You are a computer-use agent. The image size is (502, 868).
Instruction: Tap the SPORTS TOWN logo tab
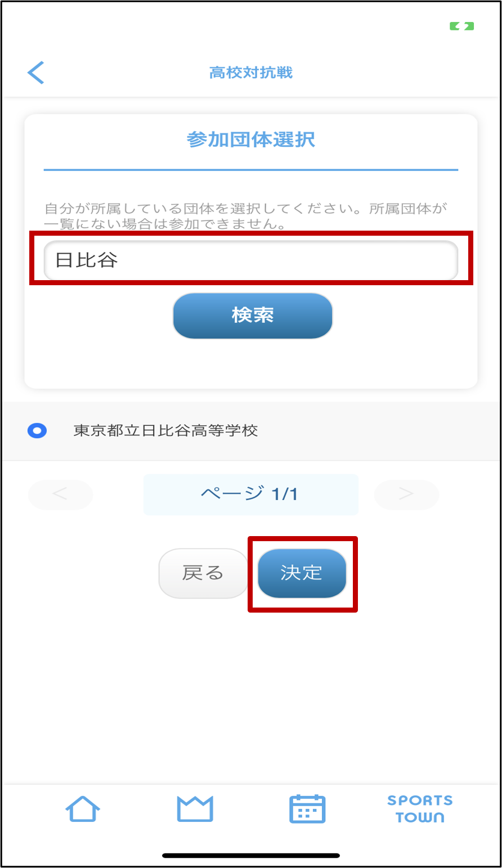pos(420,809)
